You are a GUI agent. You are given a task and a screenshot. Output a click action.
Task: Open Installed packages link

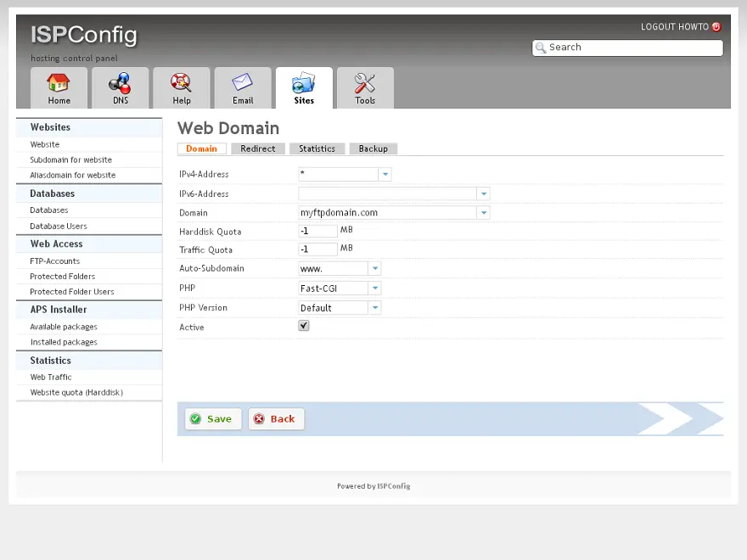pos(64,343)
